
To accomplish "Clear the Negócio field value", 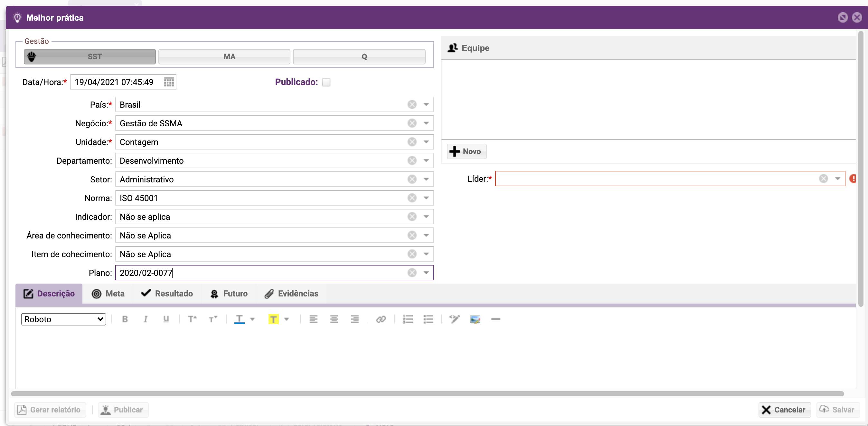I will click(x=412, y=123).
